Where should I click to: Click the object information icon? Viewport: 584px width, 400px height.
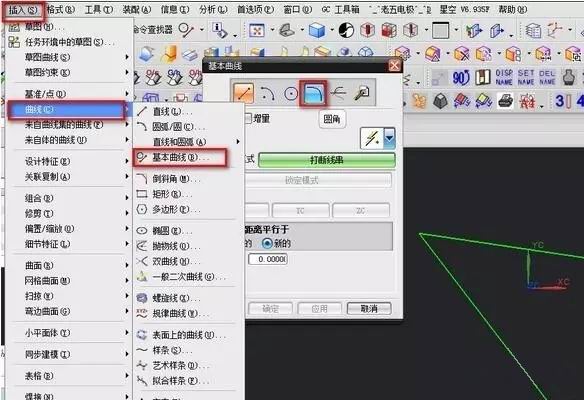click(x=219, y=30)
